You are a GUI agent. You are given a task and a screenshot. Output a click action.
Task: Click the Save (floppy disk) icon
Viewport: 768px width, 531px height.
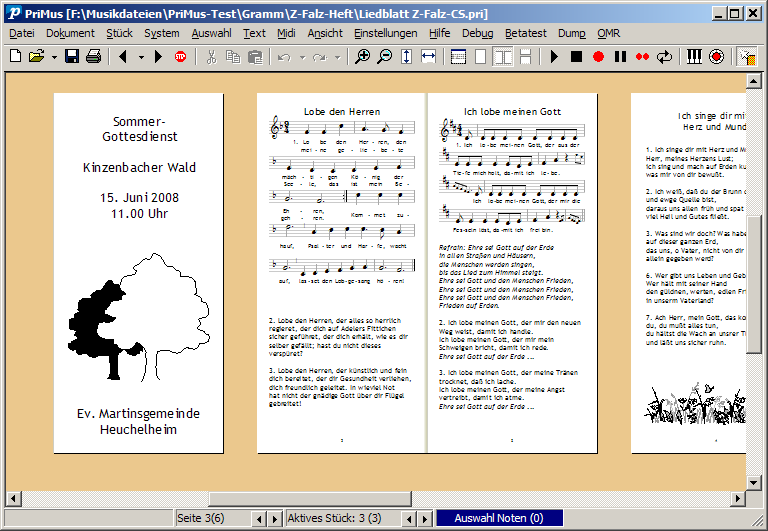click(72, 57)
